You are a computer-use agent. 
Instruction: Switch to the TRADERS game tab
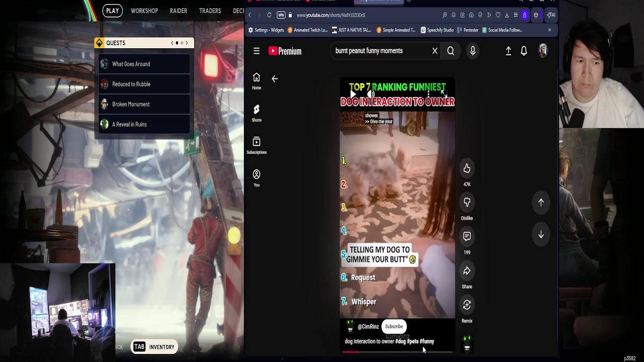(x=210, y=11)
